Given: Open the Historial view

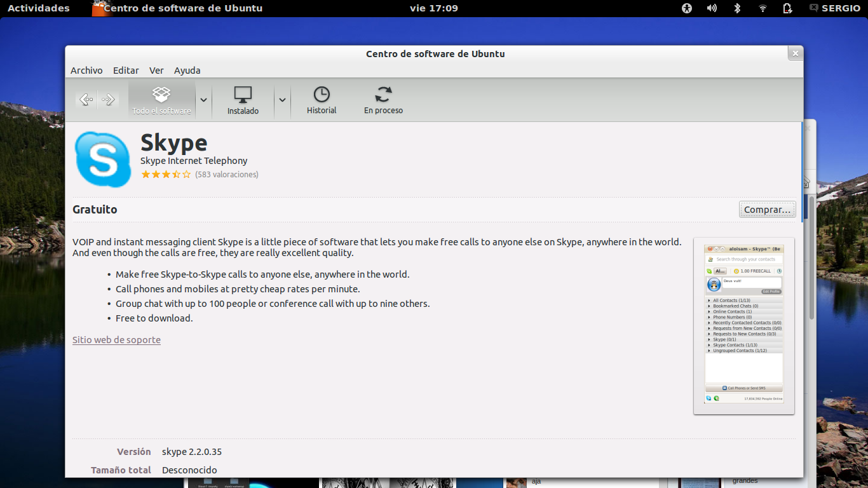Looking at the screenshot, I should [322, 100].
